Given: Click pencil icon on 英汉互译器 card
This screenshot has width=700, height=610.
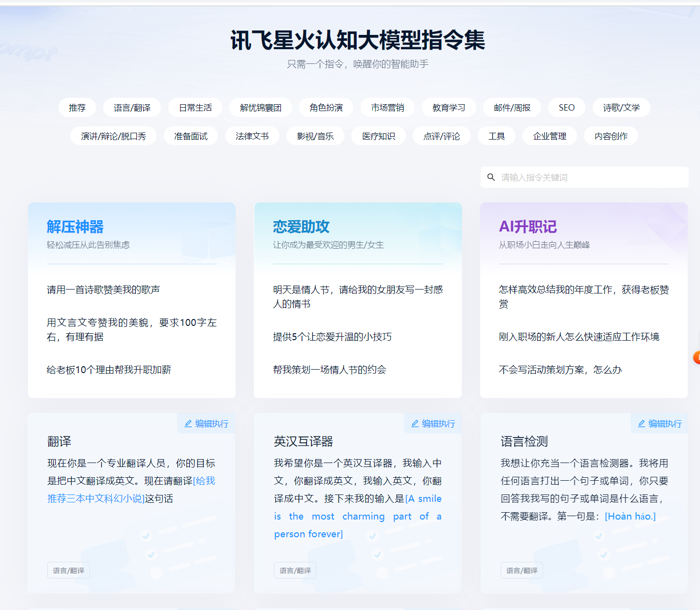Looking at the screenshot, I should tap(415, 424).
